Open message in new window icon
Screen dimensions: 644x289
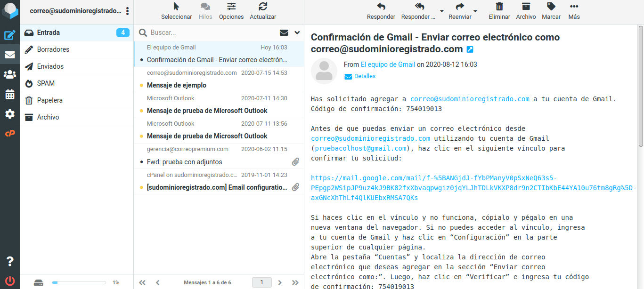(470, 49)
